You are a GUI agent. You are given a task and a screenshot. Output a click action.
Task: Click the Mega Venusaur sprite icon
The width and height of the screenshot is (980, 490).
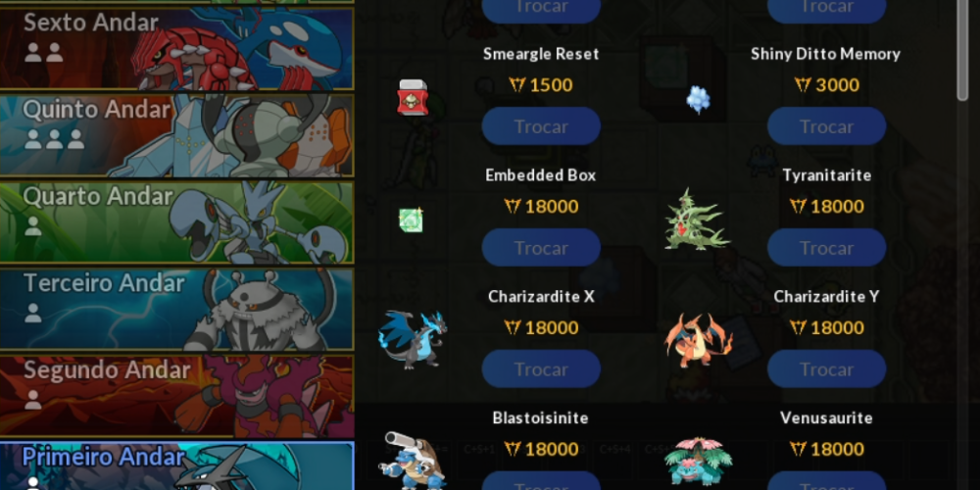coord(698,463)
